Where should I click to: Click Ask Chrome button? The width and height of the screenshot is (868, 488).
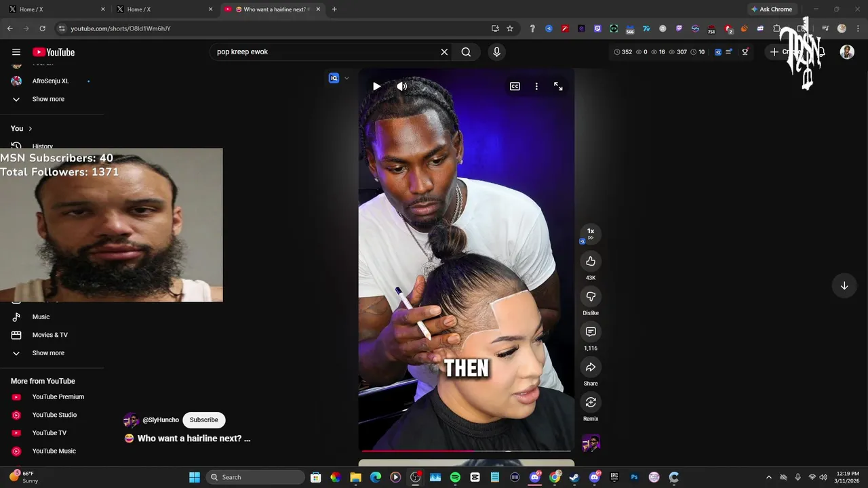click(x=772, y=9)
